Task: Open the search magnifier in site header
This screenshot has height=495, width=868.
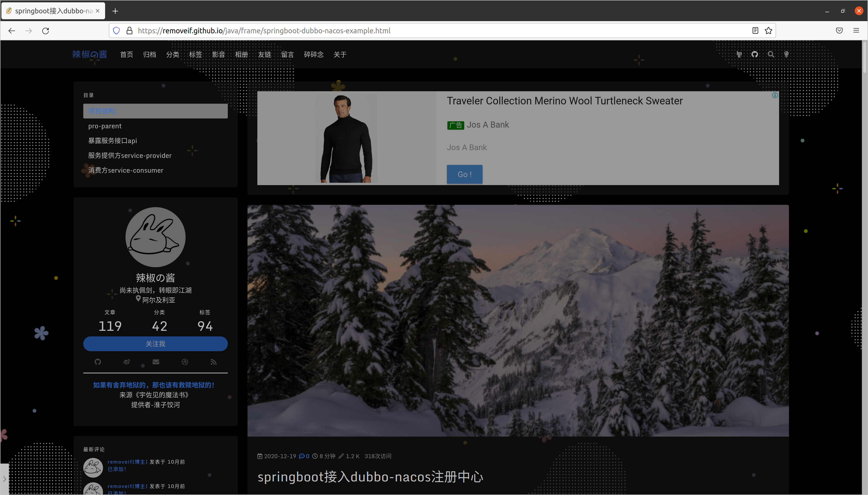Action: (x=770, y=54)
